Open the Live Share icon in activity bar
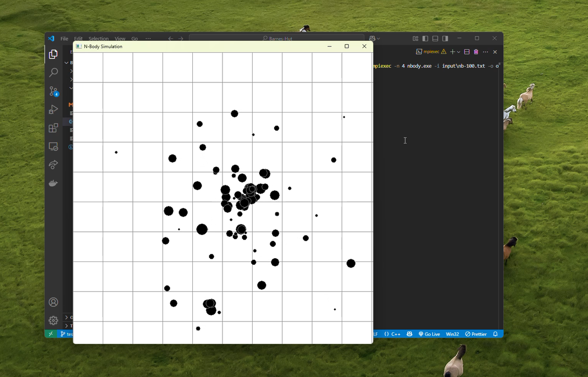Viewport: 588px width, 377px height. coord(53,165)
